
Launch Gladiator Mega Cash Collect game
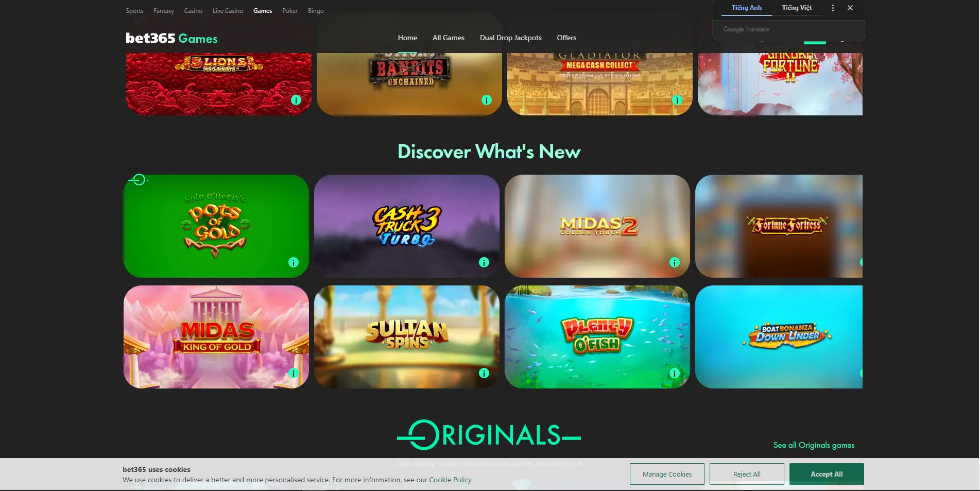pos(600,84)
